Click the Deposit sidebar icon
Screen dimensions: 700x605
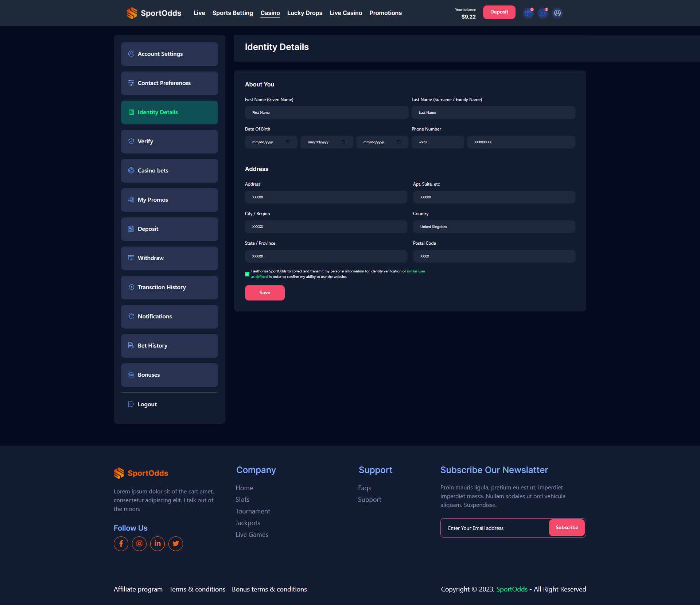coord(131,229)
